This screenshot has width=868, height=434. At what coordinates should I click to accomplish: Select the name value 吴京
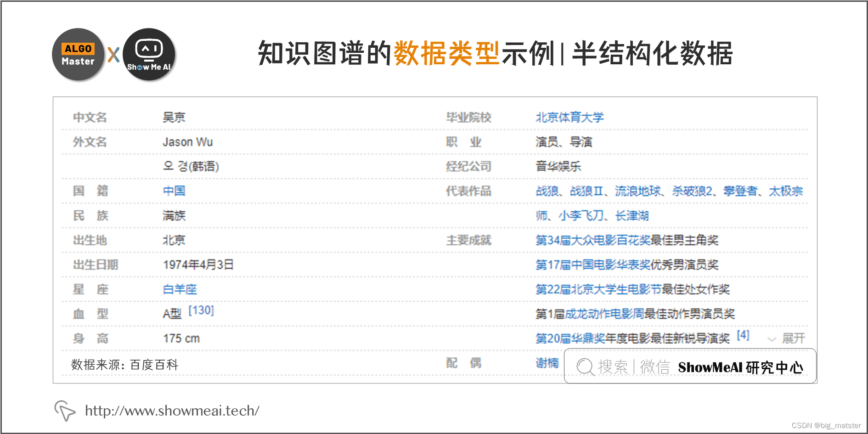pyautogui.click(x=174, y=117)
